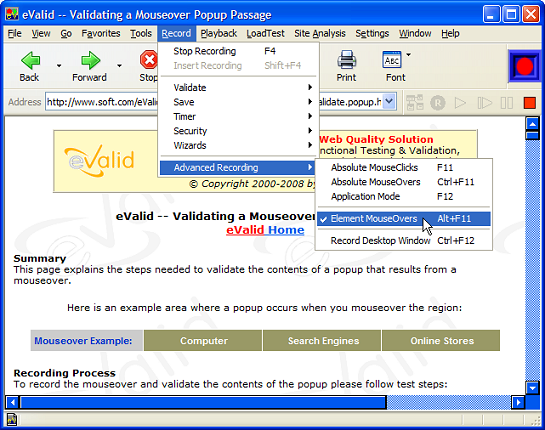This screenshot has height=430, width=545.
Task: Expand the Timer submenu
Action: tap(238, 116)
